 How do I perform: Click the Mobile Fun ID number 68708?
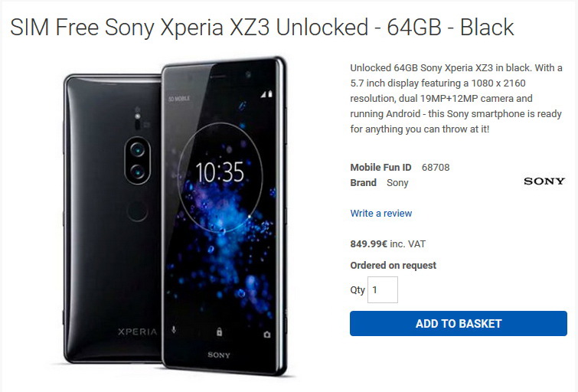pos(436,168)
